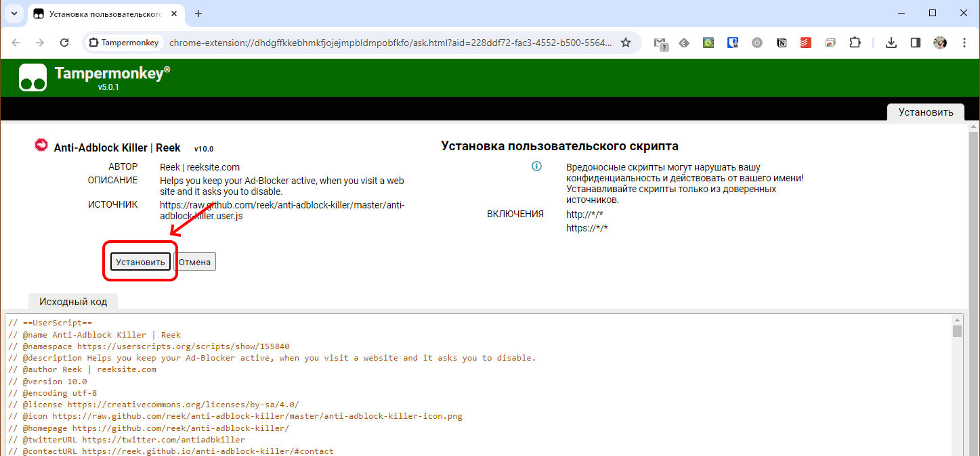Bookmark this page with the star
Screen dimensions: 980x456
pos(626,43)
